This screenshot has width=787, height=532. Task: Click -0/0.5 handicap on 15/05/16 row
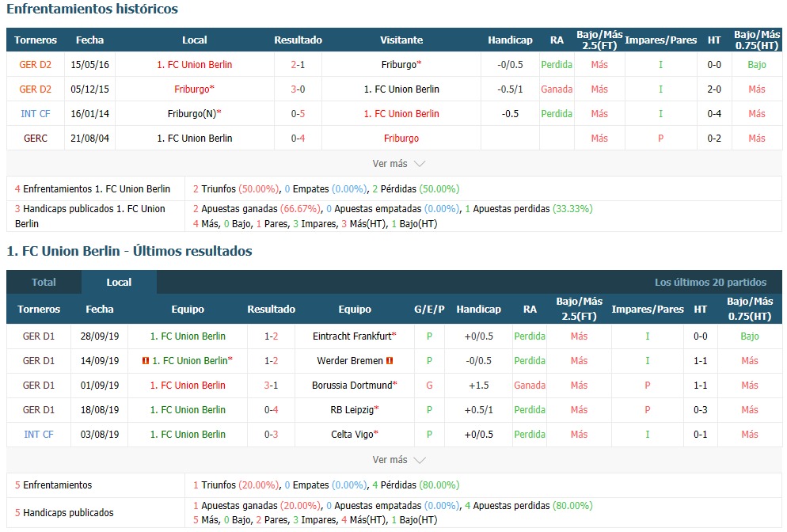point(510,65)
